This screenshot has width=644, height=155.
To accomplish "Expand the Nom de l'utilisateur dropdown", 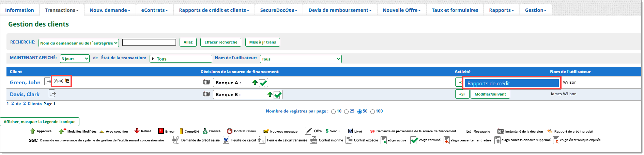I will click(x=301, y=59).
